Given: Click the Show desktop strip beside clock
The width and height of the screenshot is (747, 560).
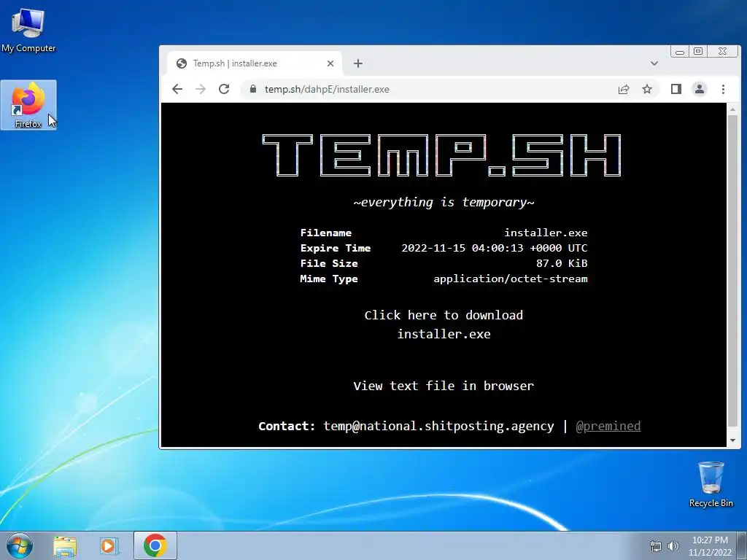Looking at the screenshot, I should (x=742, y=545).
